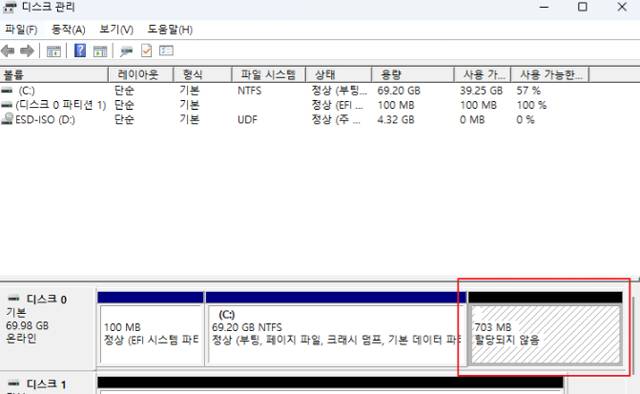Sort by the 용량 column header
This screenshot has width=640, height=394.
point(413,75)
